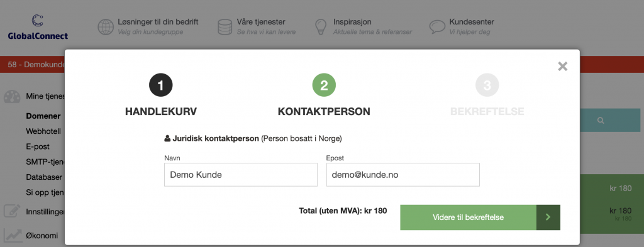Click the GlobalConnect logo
The height and width of the screenshot is (247, 644).
38,27
